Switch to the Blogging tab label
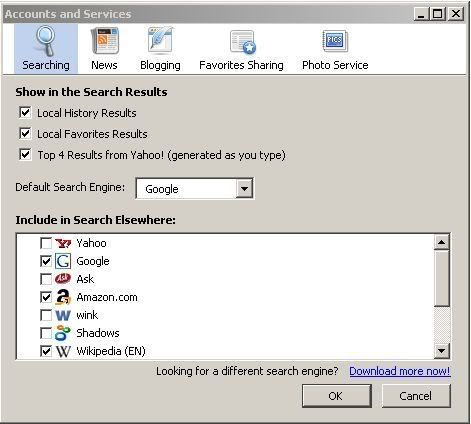This screenshot has width=471, height=424. coord(160,65)
